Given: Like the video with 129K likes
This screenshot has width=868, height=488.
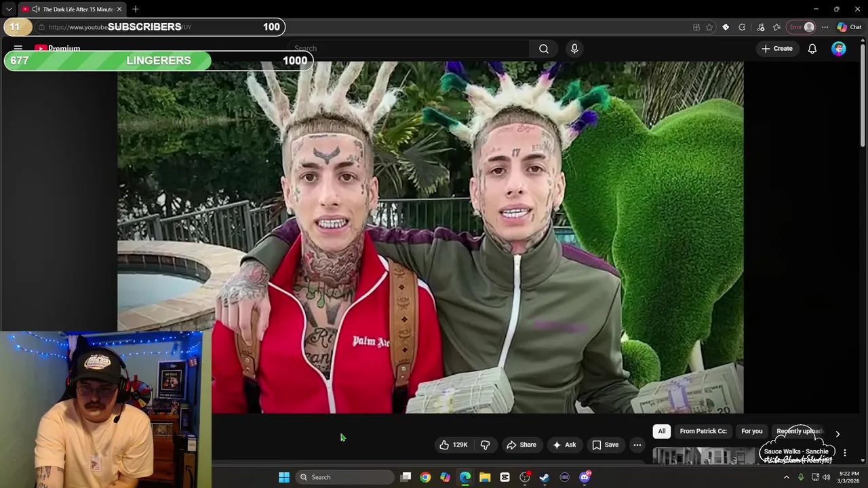Looking at the screenshot, I should tap(453, 445).
